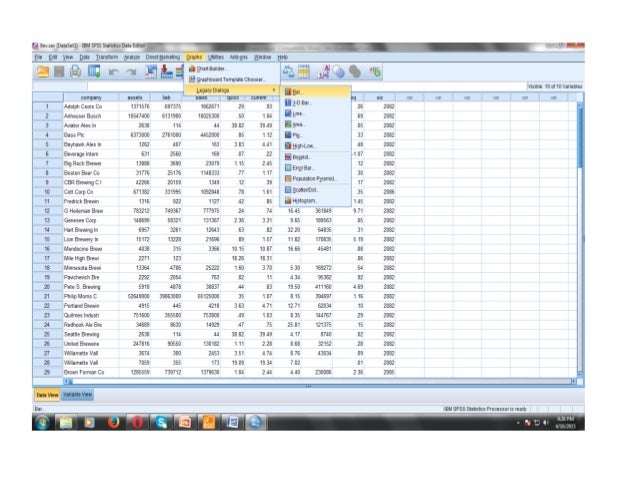The image size is (638, 479).
Task: Click the assets column header
Action: 135,98
